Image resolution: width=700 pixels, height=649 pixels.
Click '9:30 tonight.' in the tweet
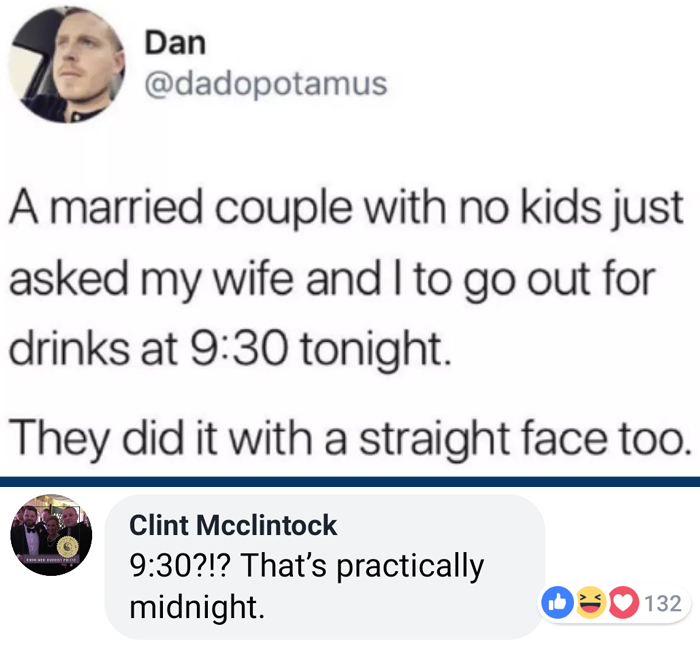[321, 349]
